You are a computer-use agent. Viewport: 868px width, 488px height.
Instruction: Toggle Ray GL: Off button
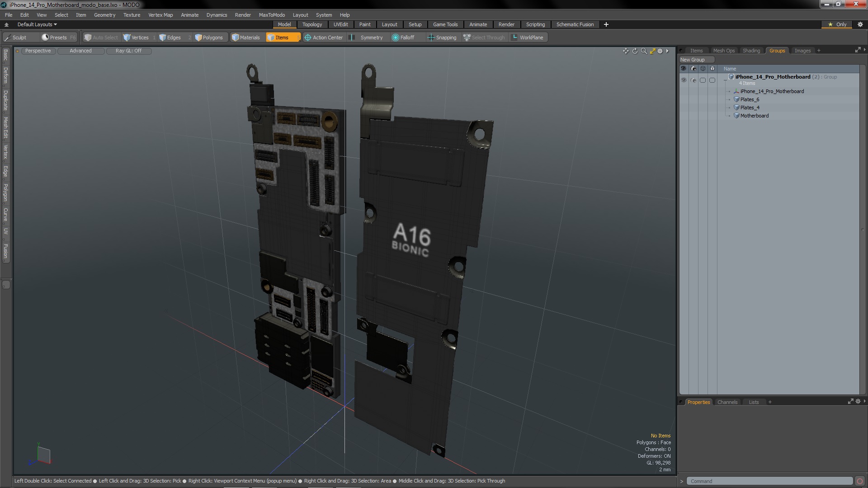128,51
